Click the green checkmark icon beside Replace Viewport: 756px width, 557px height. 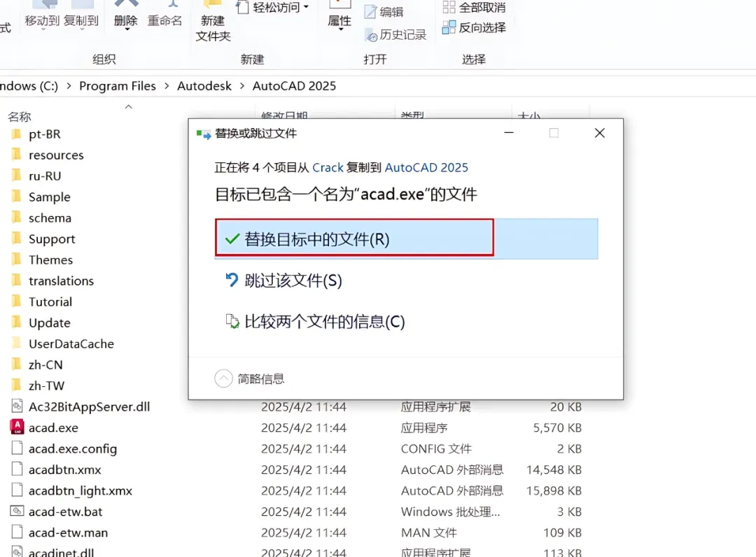pos(232,239)
